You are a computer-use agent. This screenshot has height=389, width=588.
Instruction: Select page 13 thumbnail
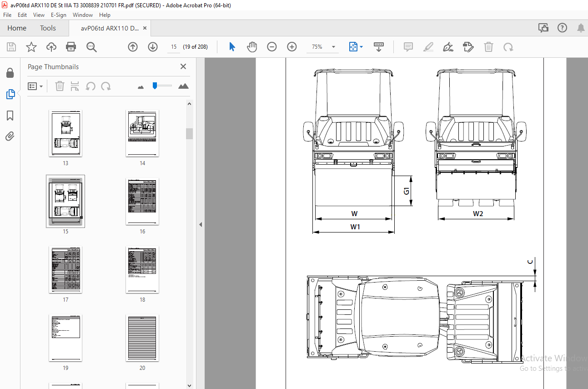click(x=65, y=134)
